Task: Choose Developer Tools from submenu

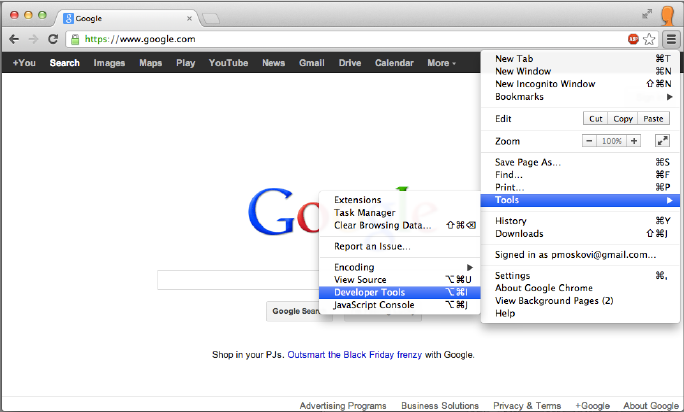Action: coord(400,292)
